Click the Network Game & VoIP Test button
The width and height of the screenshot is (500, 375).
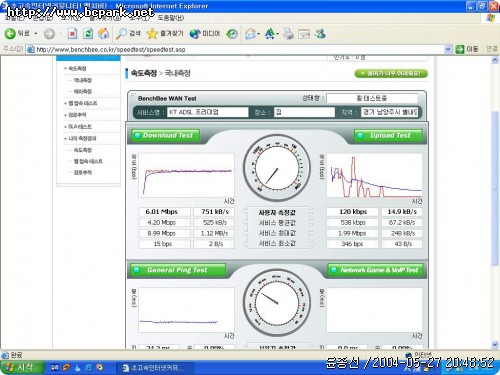point(375,270)
